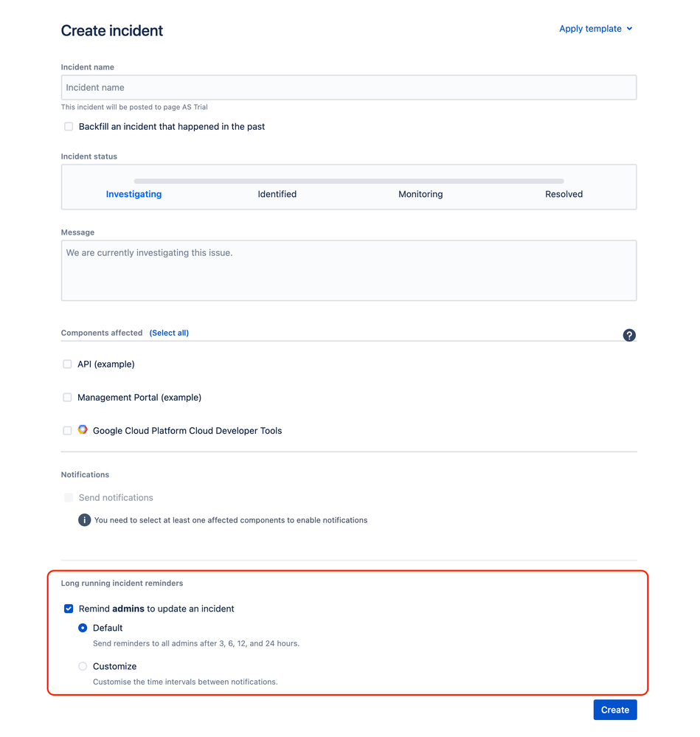Screen dimensions: 700x737
Task: Choose the Default reminders radio option
Action: [83, 628]
